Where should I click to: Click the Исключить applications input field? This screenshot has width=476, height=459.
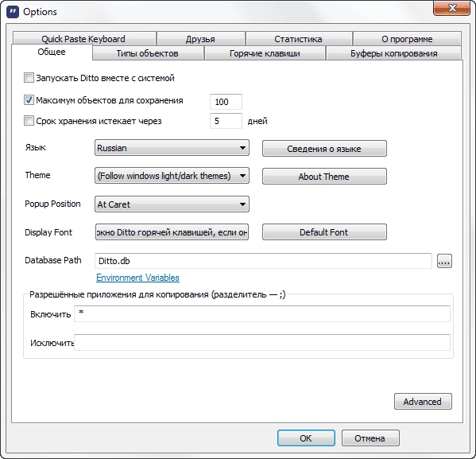[x=262, y=343]
